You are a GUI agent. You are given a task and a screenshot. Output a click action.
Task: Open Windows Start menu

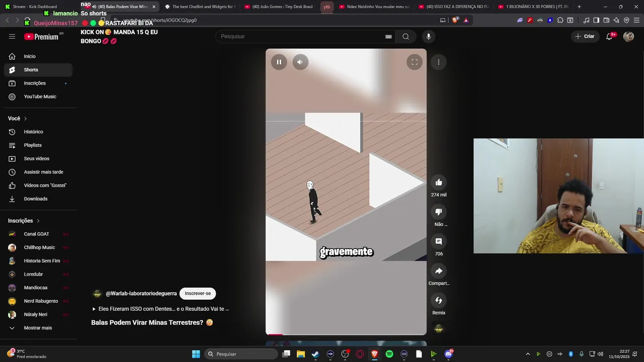coord(196,354)
